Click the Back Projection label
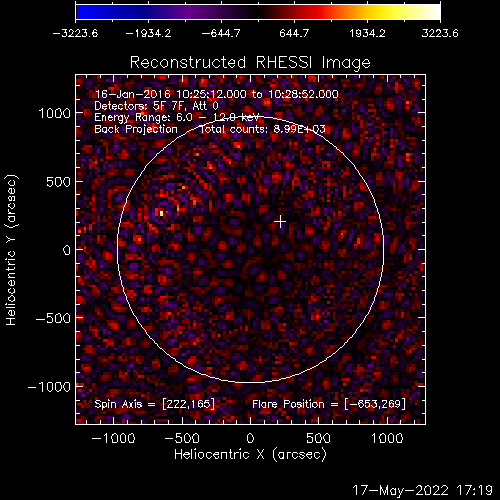Image resolution: width=500 pixels, height=500 pixels. (x=136, y=129)
